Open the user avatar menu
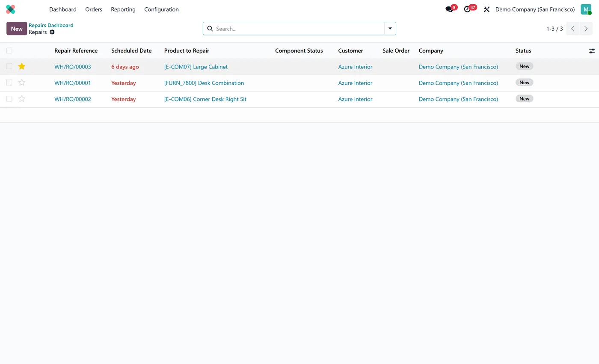This screenshot has width=599, height=364. 586,9
